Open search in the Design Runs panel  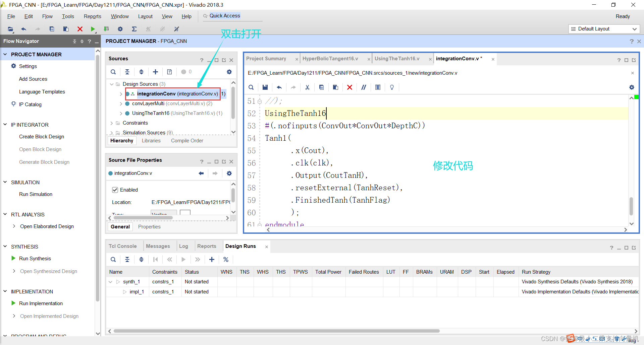(x=113, y=260)
